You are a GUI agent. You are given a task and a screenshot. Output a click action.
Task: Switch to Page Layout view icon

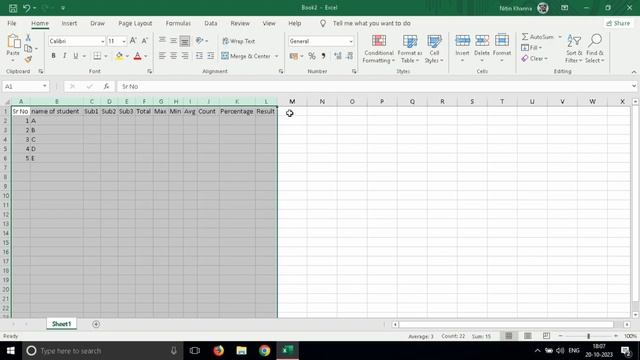tap(527, 336)
